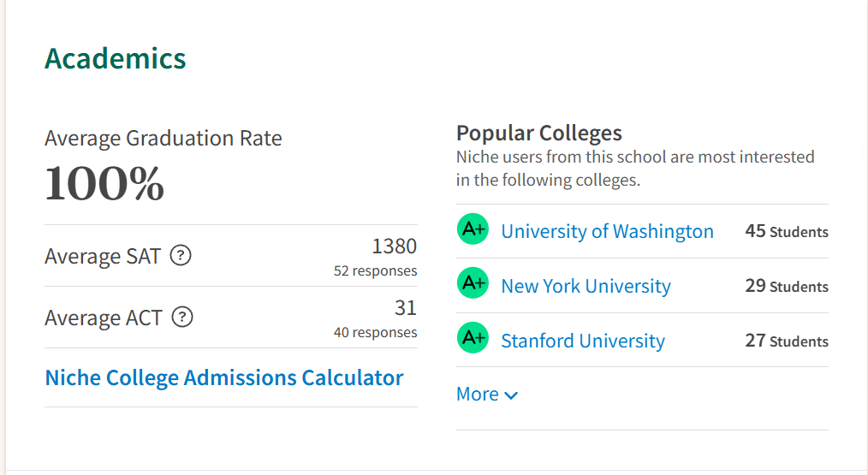Click Stanford University A+ grade badge
The image size is (868, 475).
pos(473,337)
